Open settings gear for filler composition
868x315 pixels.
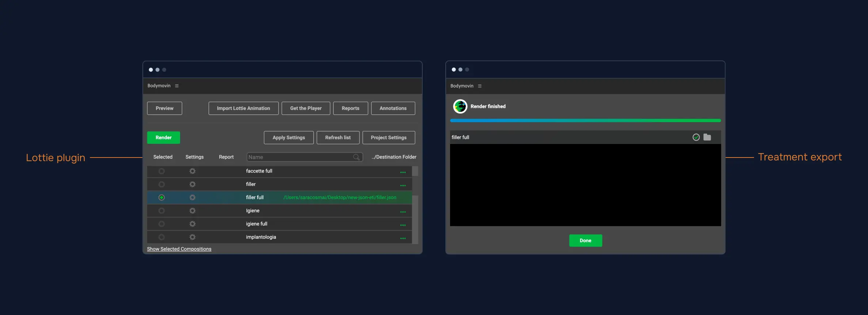click(x=193, y=184)
